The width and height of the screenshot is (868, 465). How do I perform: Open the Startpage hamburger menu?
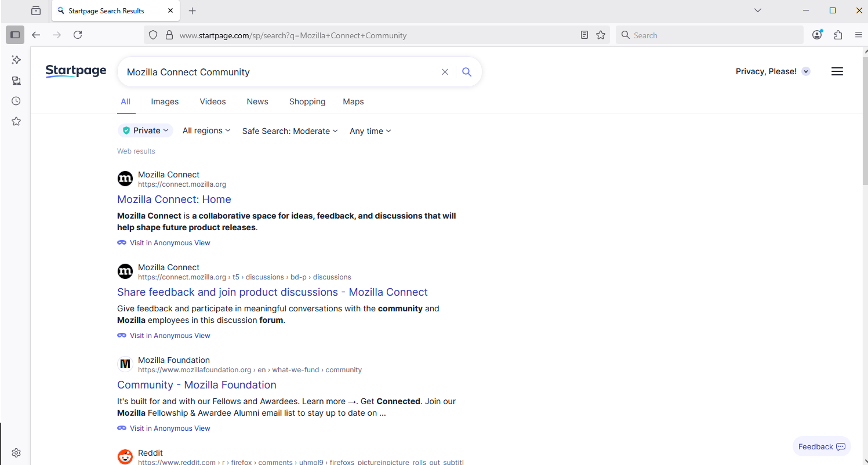pos(837,71)
